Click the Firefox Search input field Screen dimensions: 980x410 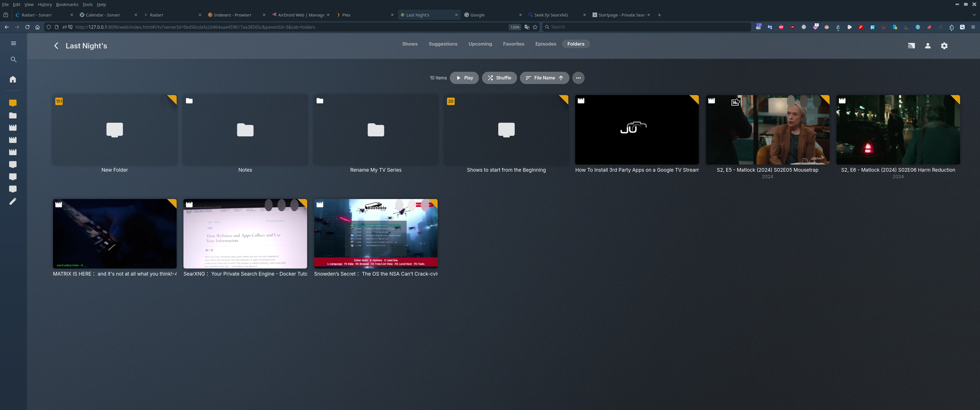point(647,27)
